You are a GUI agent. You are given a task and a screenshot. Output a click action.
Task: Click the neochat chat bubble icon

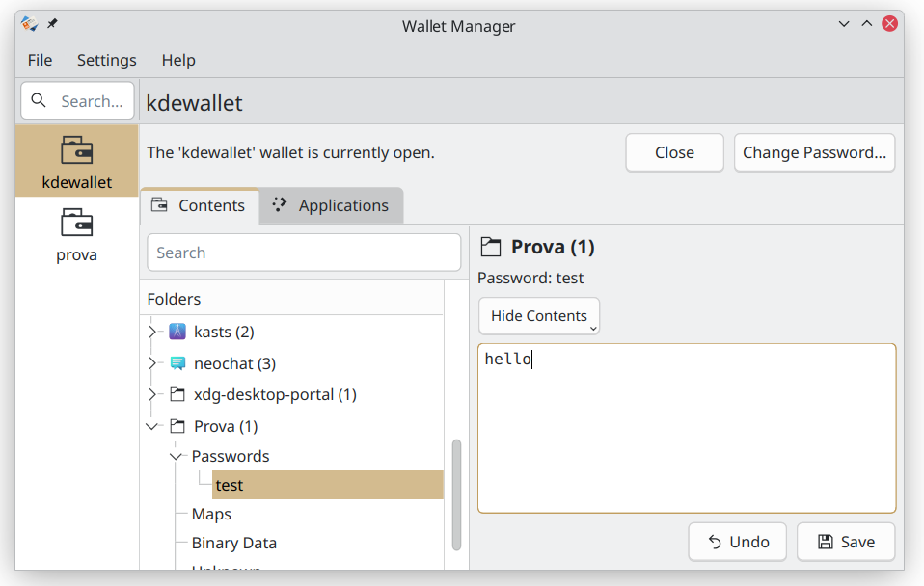tap(177, 363)
